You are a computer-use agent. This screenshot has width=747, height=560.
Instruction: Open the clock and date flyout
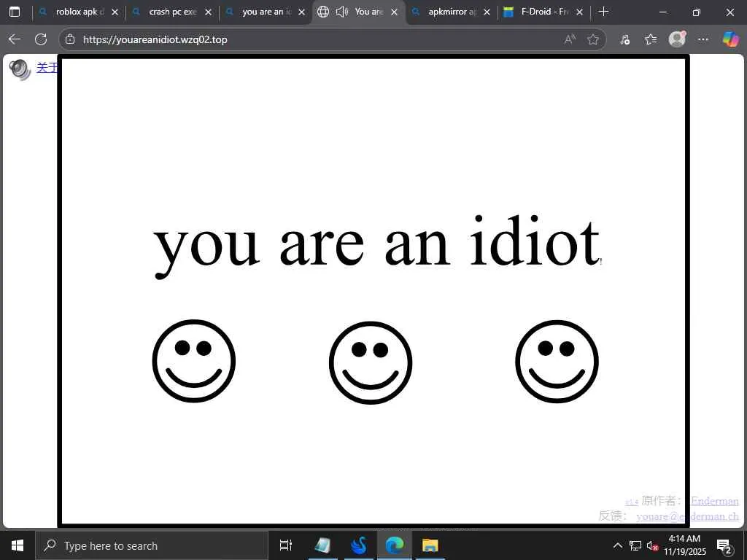684,545
